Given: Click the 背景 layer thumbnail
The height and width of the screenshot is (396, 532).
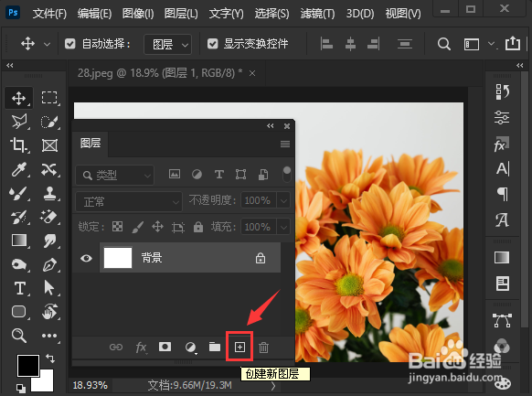Looking at the screenshot, I should coord(118,258).
